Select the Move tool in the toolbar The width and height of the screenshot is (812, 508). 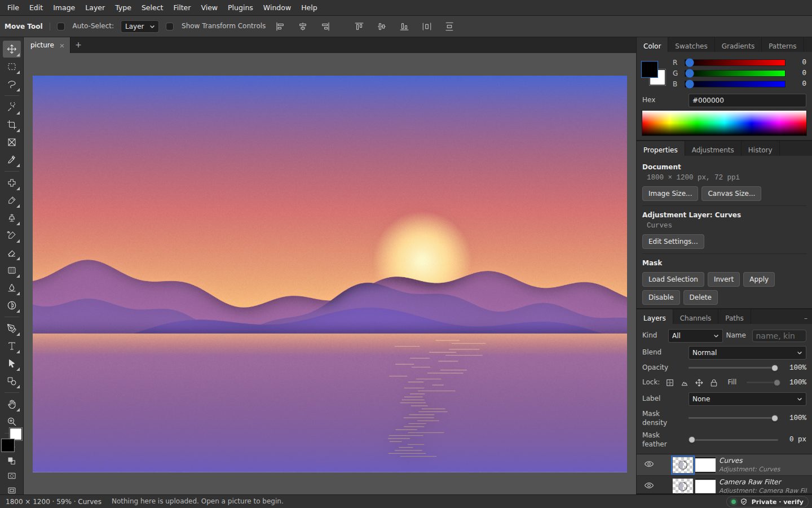tap(11, 49)
